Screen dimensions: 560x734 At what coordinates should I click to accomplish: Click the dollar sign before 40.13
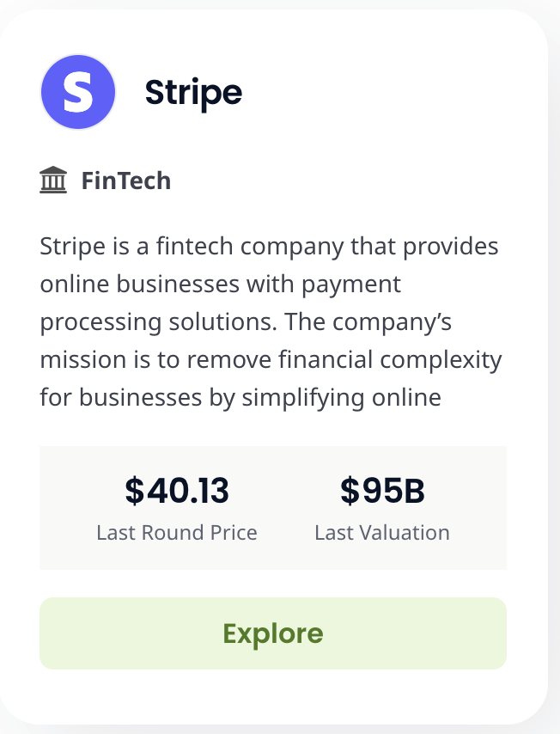click(135, 491)
